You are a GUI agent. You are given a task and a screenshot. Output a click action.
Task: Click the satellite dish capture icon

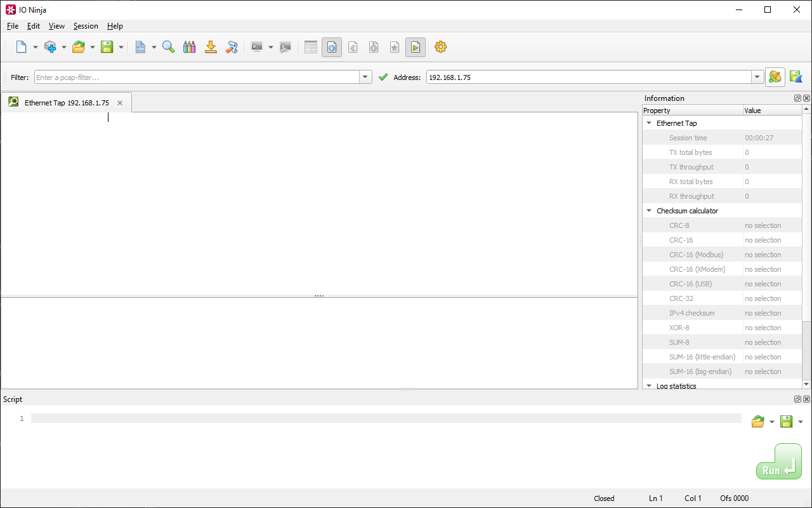pyautogui.click(x=775, y=77)
